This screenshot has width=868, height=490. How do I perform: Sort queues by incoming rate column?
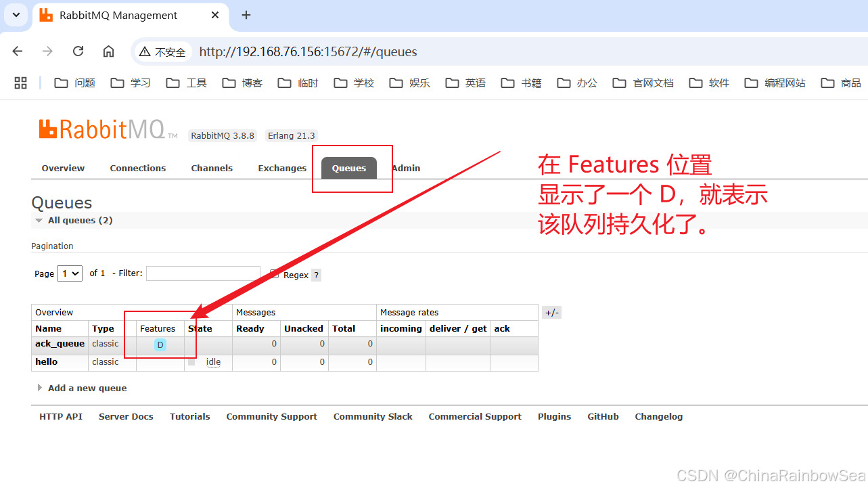tap(401, 328)
